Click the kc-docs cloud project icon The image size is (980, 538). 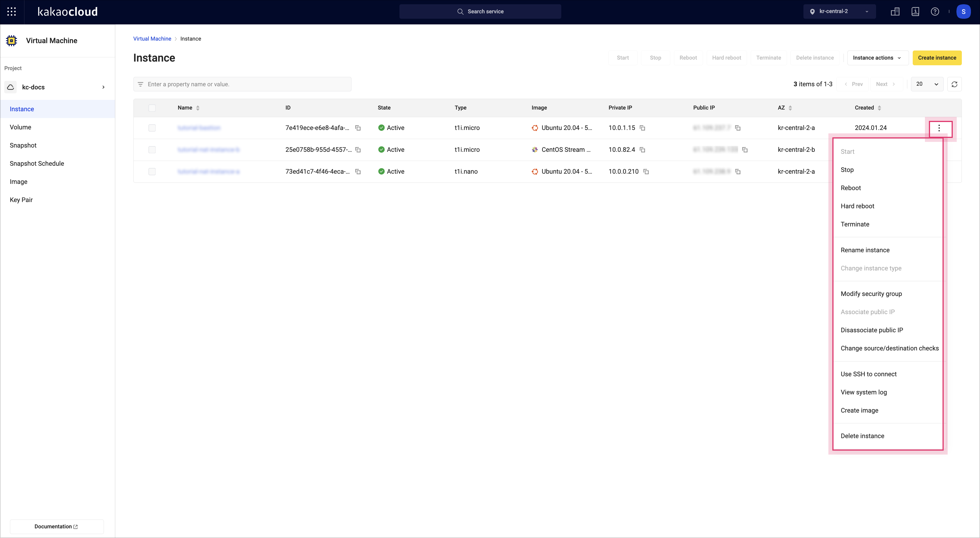pyautogui.click(x=11, y=87)
